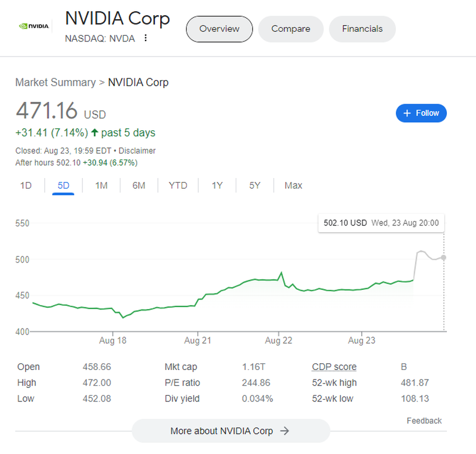Select the 1D time range

click(26, 185)
